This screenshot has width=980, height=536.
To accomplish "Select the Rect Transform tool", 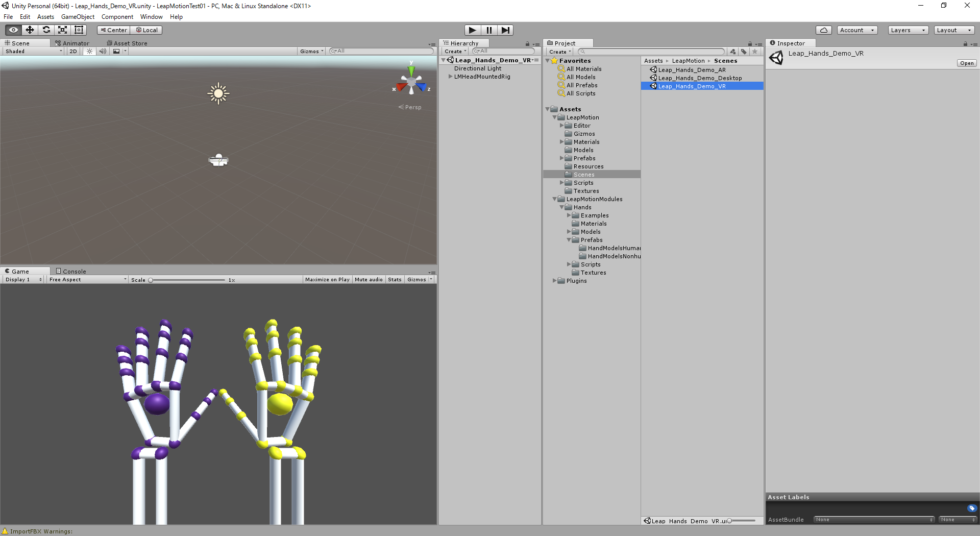I will (x=79, y=30).
